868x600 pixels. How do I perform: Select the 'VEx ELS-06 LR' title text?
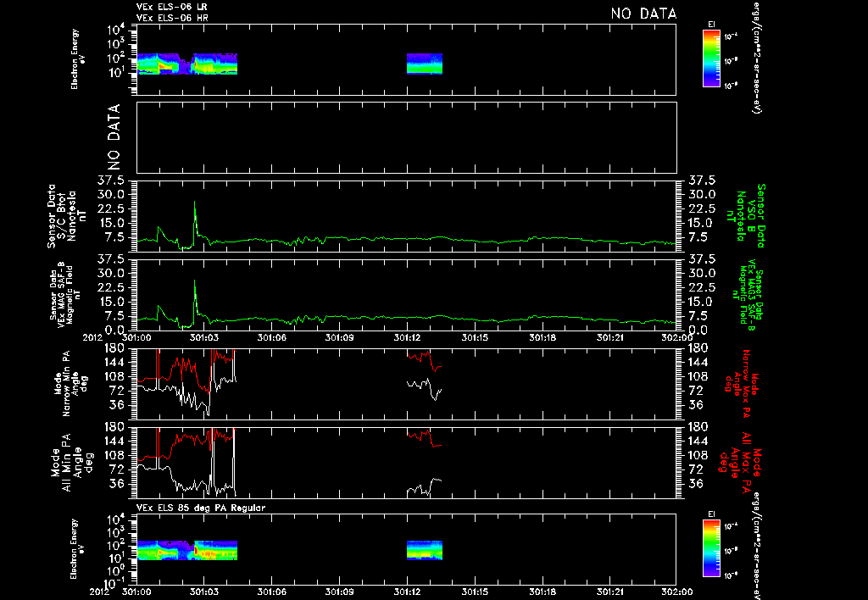tap(172, 7)
